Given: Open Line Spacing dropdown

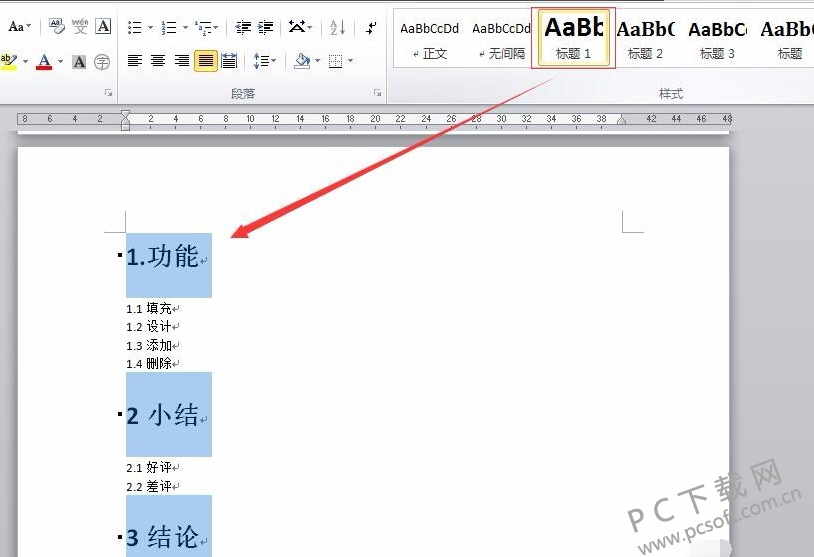Looking at the screenshot, I should (x=264, y=61).
